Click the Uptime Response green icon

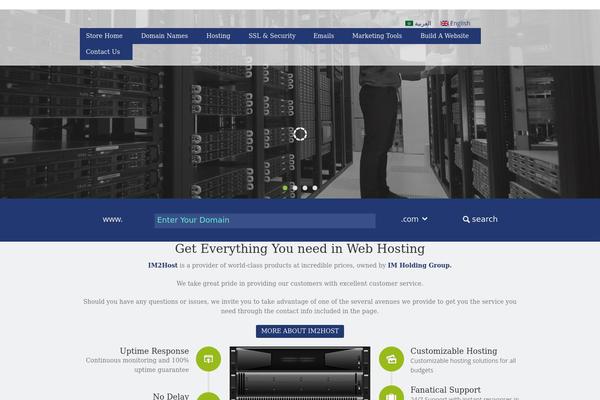pyautogui.click(x=208, y=359)
